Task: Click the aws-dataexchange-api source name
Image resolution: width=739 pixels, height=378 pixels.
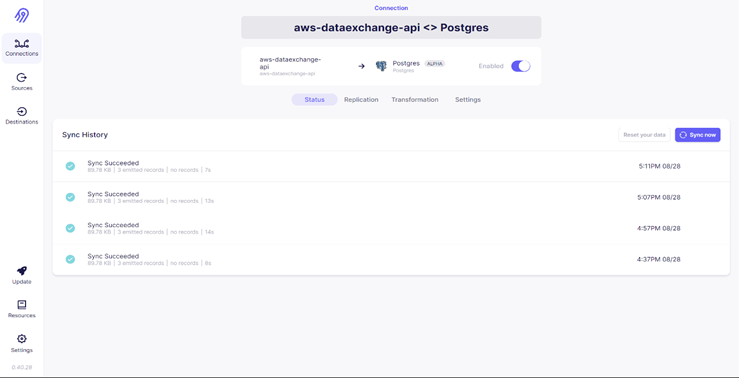Action: tap(290, 63)
